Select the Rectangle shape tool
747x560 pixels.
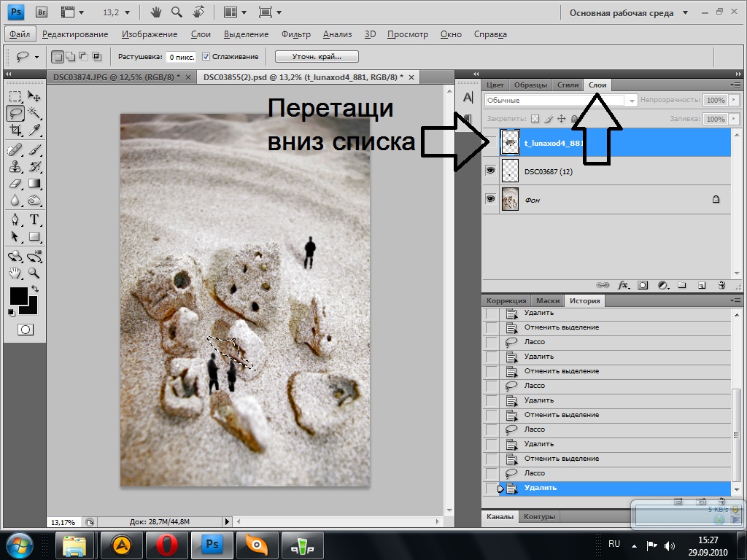coord(34,236)
